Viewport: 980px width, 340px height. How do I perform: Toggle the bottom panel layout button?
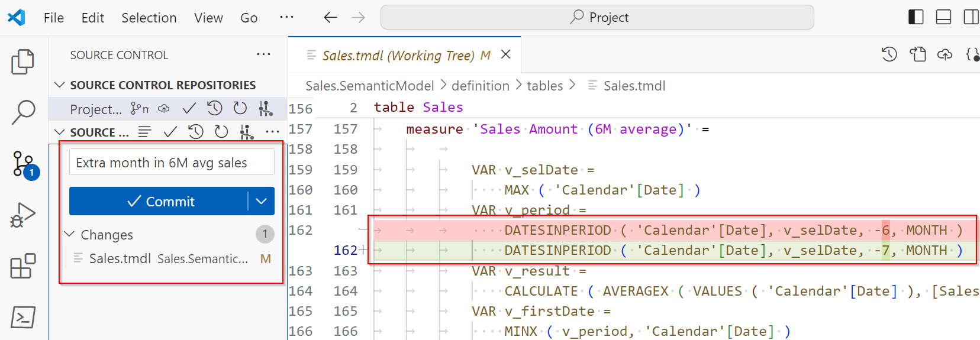(943, 17)
